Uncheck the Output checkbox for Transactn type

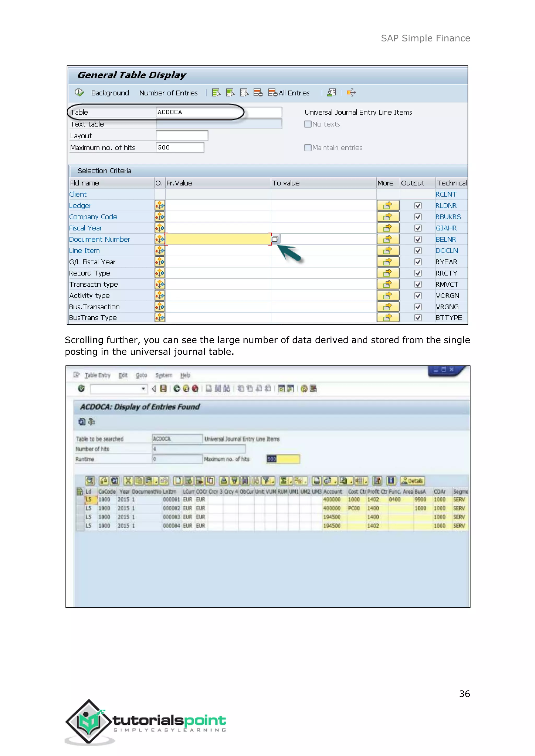(x=418, y=284)
